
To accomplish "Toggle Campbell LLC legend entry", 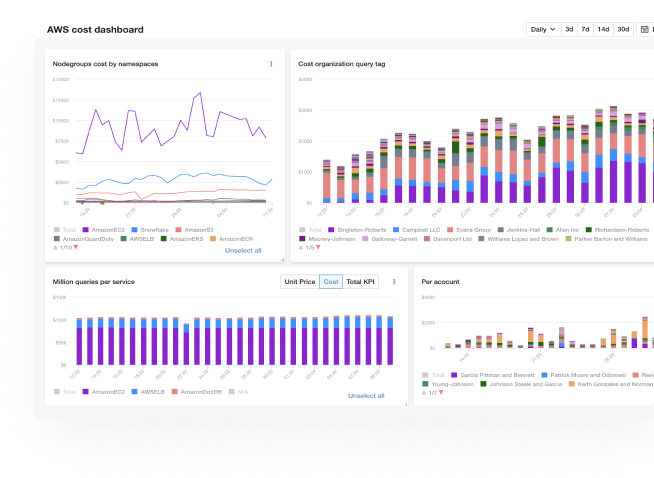I will [x=417, y=230].
